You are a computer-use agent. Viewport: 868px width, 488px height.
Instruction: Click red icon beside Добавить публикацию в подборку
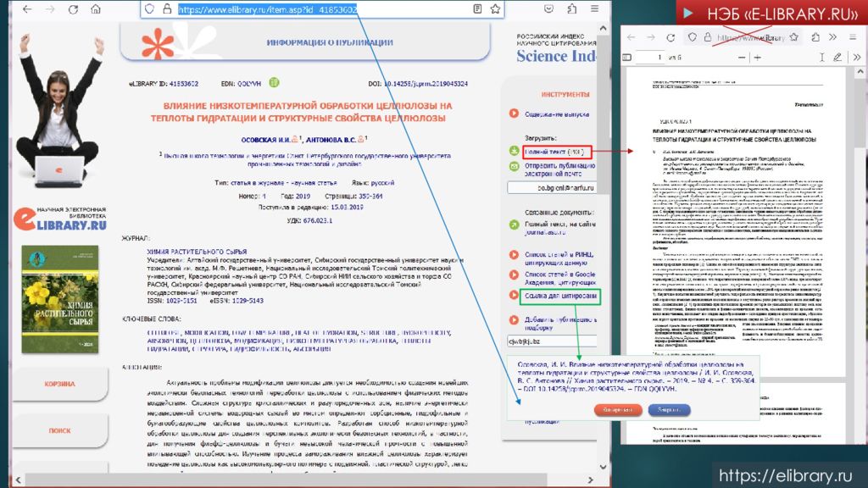coord(514,319)
